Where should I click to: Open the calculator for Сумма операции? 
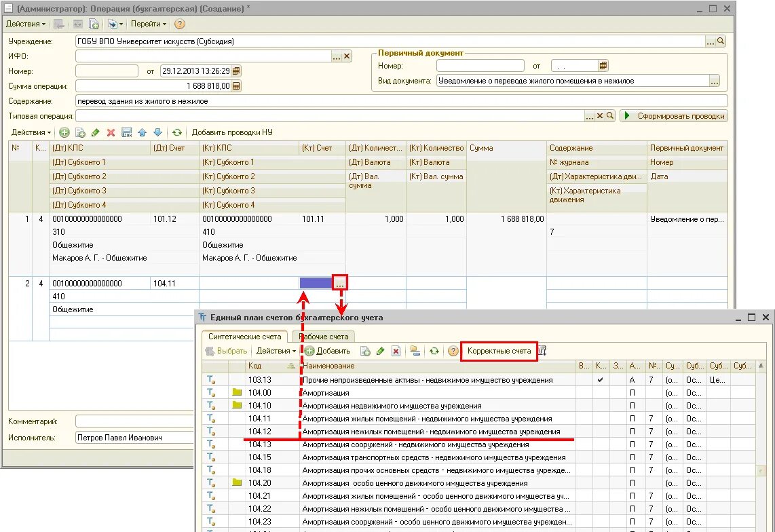tap(236, 86)
